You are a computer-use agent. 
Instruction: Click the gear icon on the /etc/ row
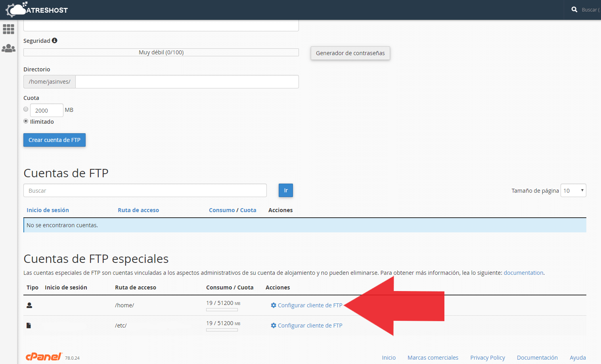273,325
